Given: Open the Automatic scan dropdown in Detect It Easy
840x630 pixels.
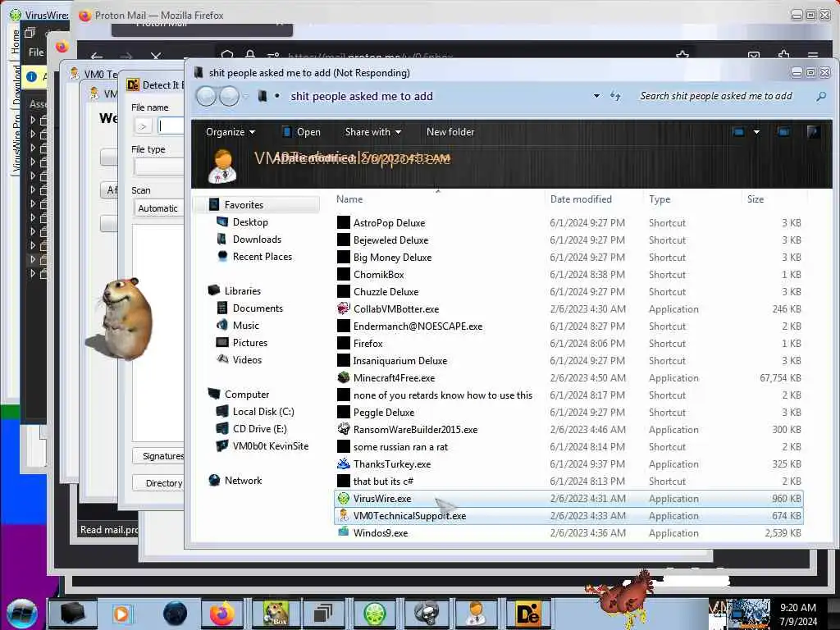Looking at the screenshot, I should point(158,208).
